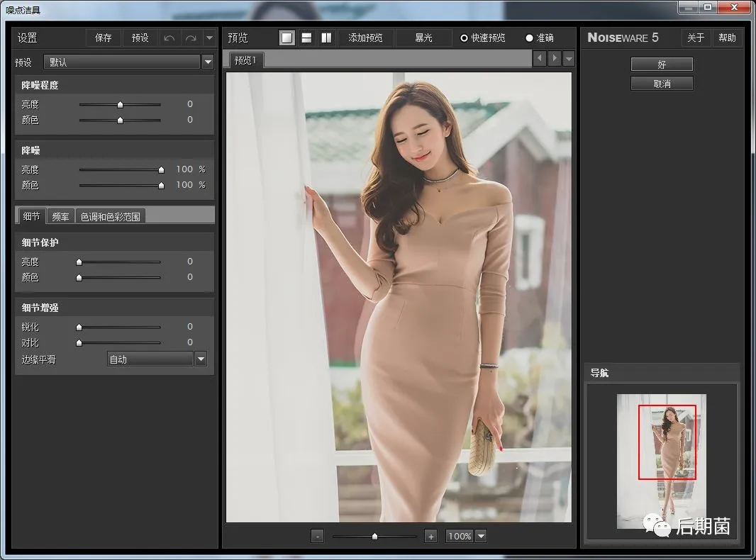This screenshot has width=756, height=560.
Task: Select 准确 radio option
Action: click(x=540, y=38)
